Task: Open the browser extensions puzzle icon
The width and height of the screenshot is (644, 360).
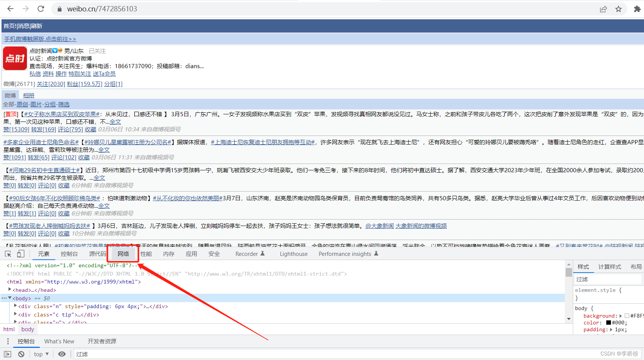Action: [637, 9]
